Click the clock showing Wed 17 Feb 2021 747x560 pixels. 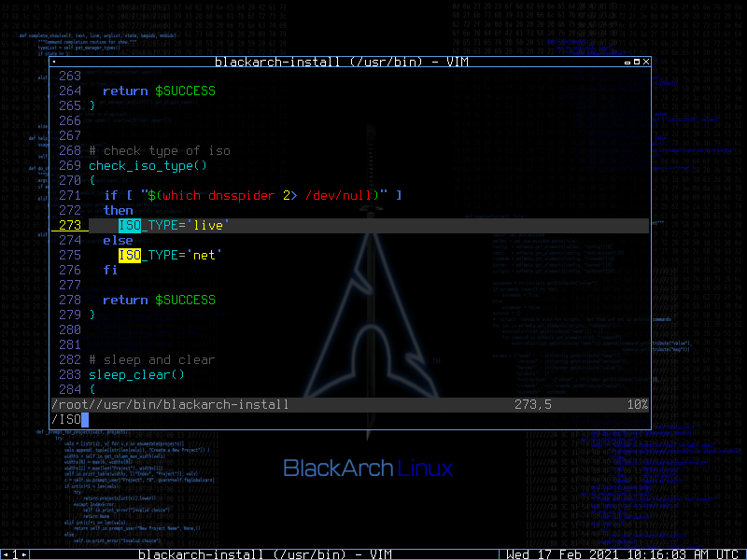coord(622,554)
